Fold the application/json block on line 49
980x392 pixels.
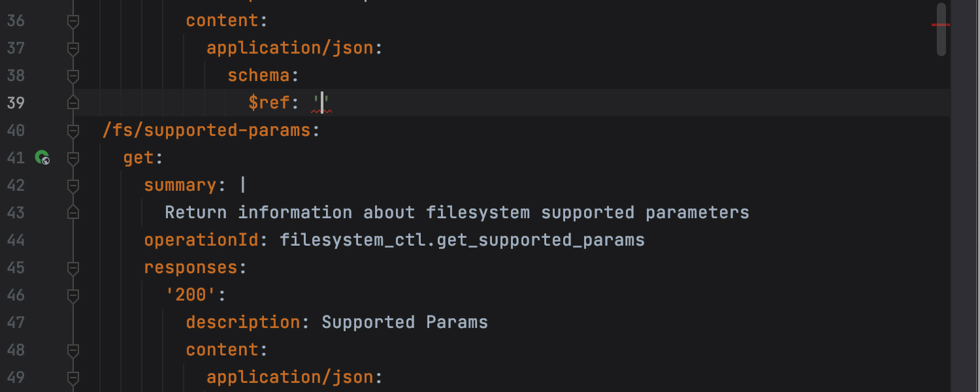click(73, 378)
